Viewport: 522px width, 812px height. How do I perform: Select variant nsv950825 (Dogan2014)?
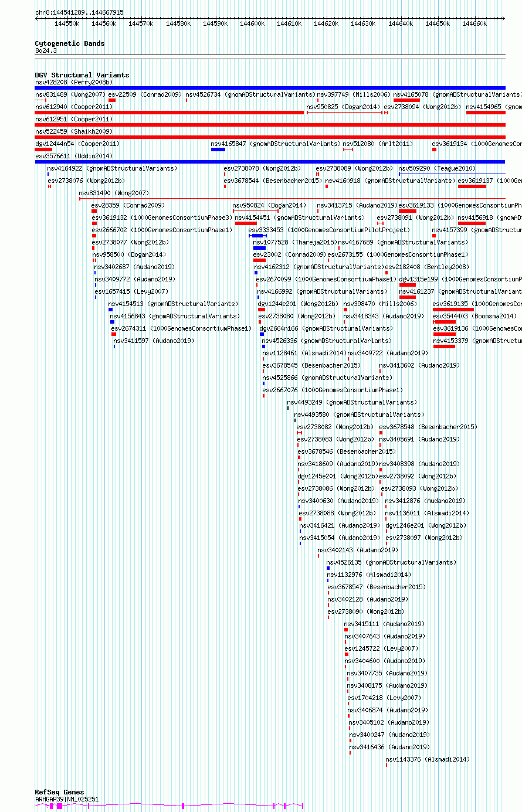tap(343, 107)
